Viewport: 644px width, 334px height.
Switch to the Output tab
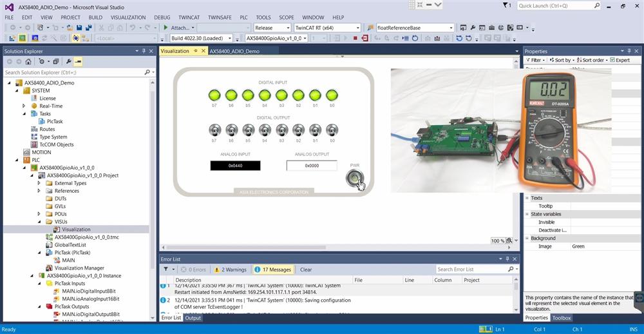(x=193, y=318)
